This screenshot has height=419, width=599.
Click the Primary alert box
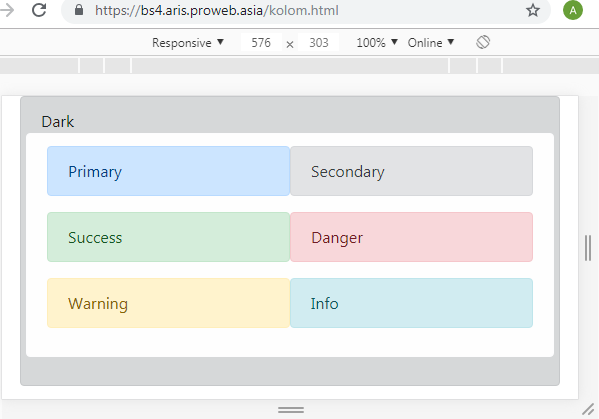[x=168, y=171]
